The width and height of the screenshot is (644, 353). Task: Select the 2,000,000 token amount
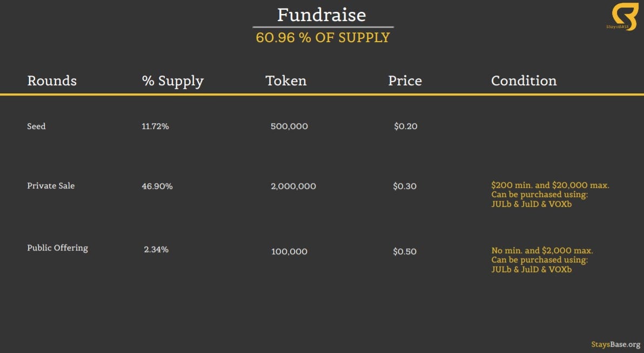[x=293, y=186]
